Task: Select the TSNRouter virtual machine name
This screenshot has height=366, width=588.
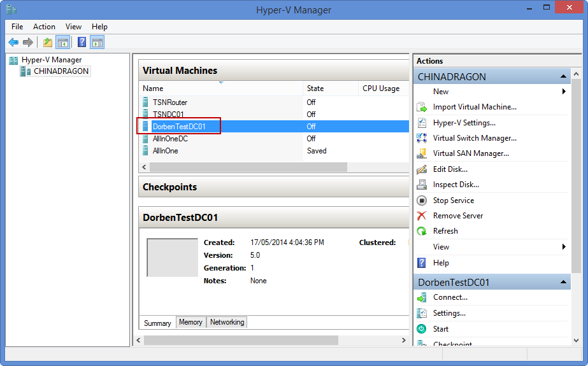Action: (x=170, y=102)
